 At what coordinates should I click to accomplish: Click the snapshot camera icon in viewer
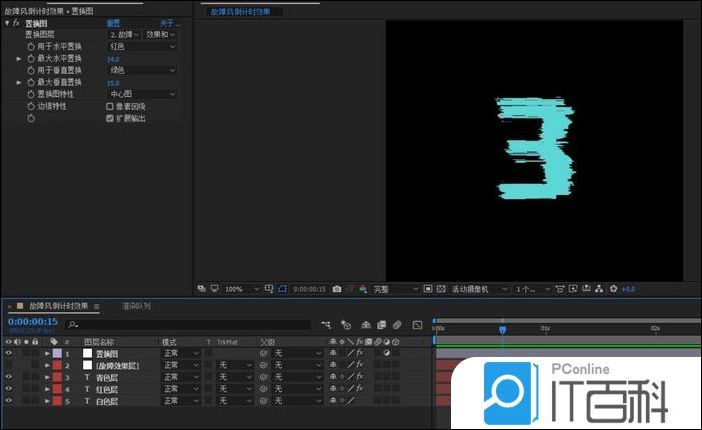coord(337,289)
